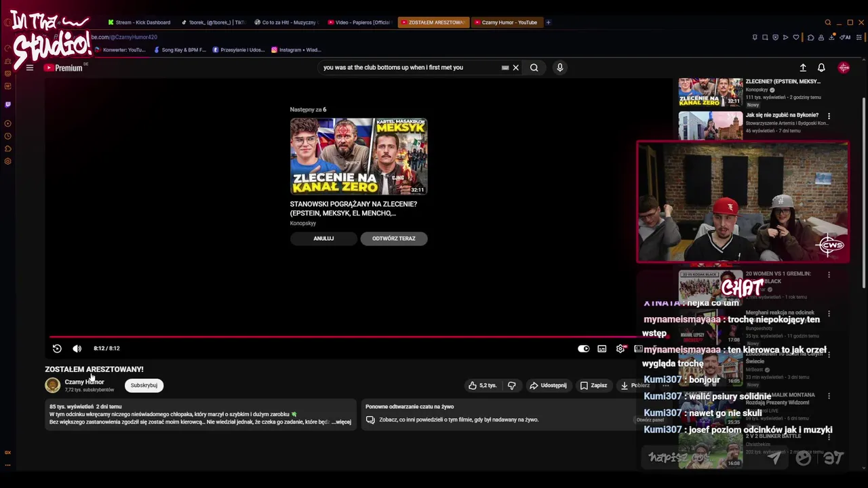868x488 pixels.
Task: Replay the video with replay icon
Action: (x=57, y=348)
